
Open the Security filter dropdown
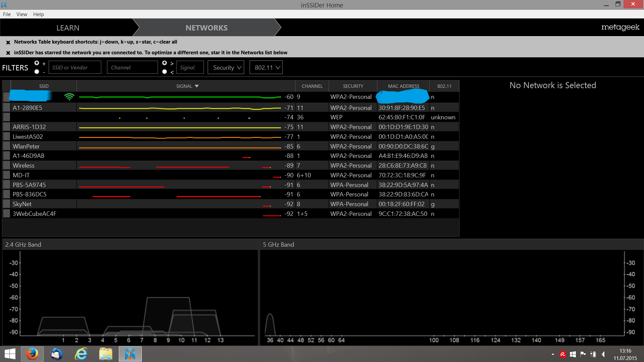click(x=226, y=67)
